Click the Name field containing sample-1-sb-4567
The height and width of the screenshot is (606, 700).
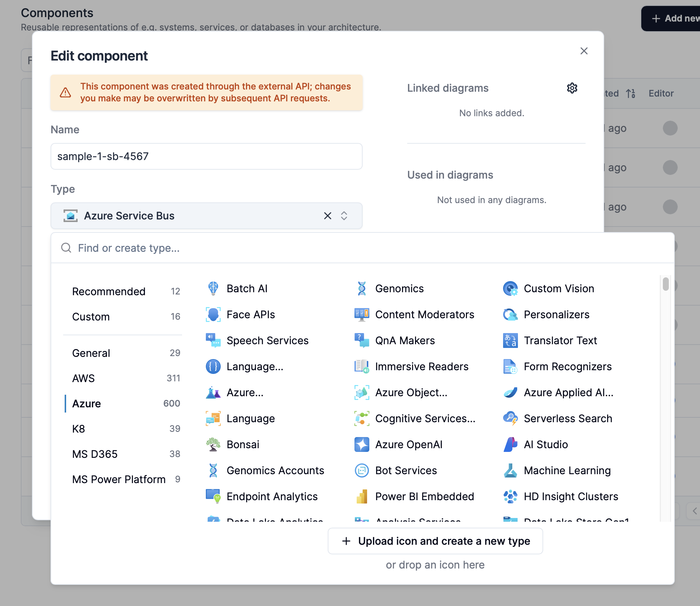207,156
